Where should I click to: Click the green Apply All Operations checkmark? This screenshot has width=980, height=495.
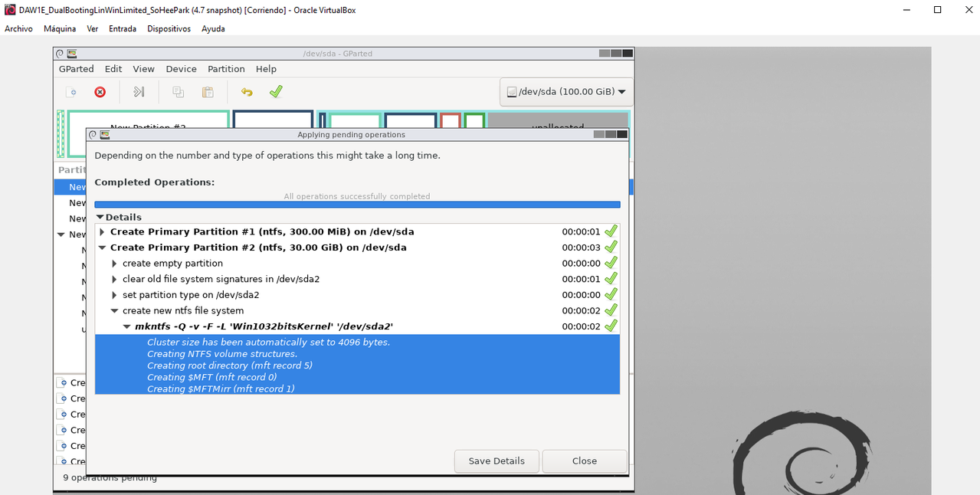(276, 92)
